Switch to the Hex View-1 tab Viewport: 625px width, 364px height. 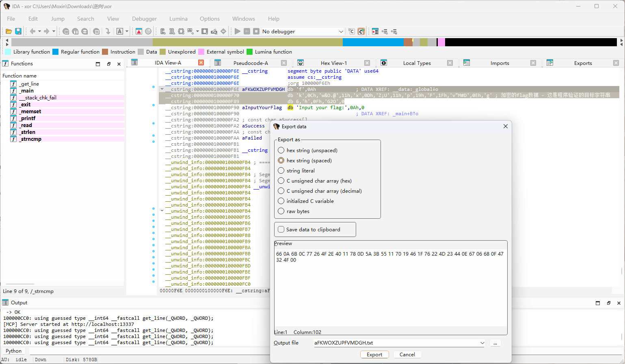point(333,63)
